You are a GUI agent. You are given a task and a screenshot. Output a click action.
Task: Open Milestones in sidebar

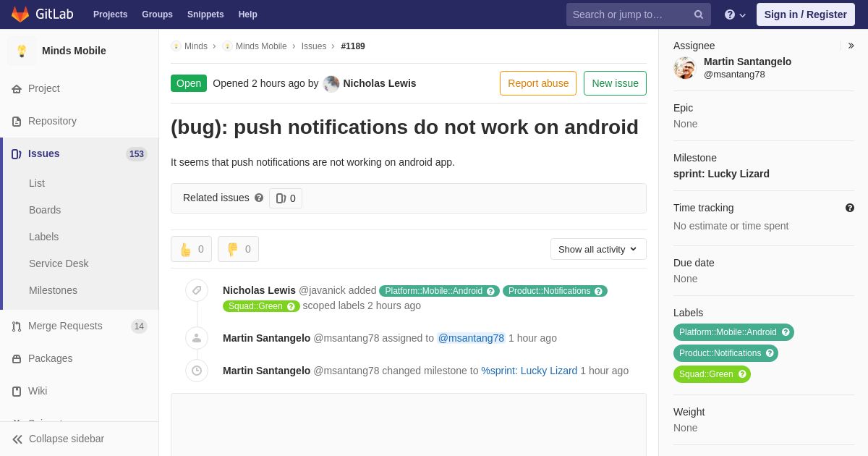pyautogui.click(x=53, y=290)
